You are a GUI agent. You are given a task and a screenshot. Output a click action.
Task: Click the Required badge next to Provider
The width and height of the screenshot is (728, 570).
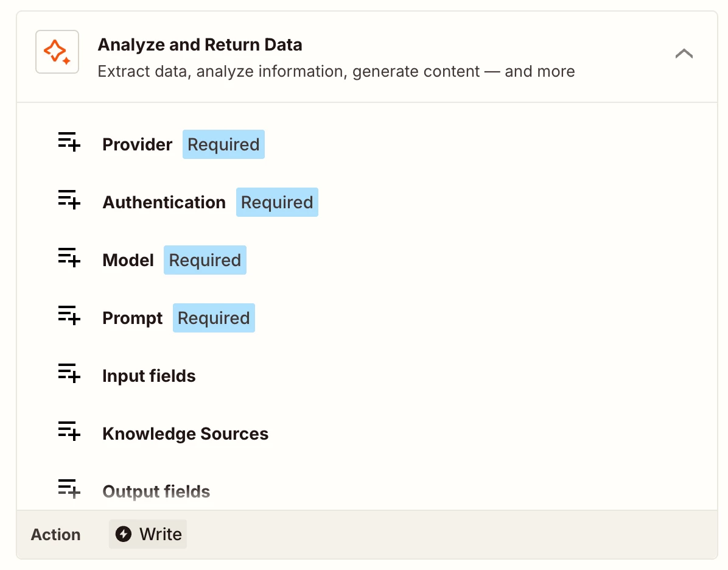pos(223,145)
